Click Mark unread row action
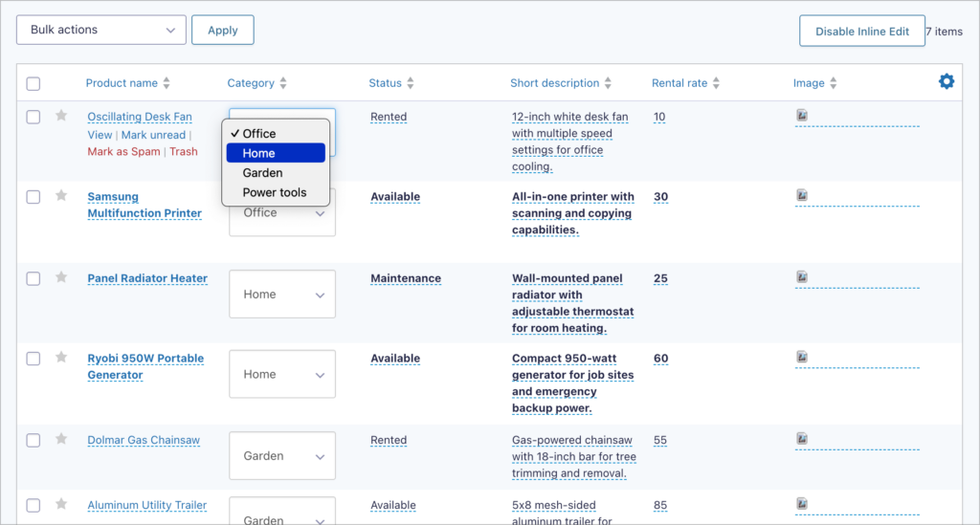 pos(153,135)
